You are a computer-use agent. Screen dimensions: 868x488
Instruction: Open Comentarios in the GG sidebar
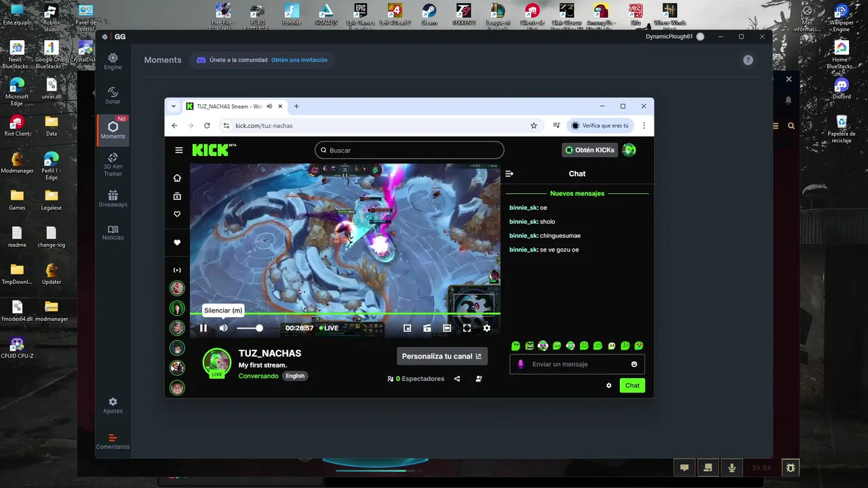click(x=113, y=441)
